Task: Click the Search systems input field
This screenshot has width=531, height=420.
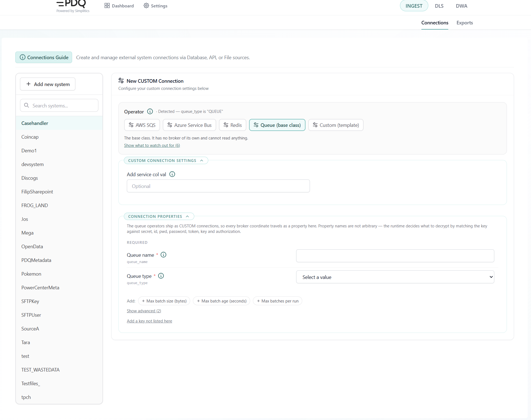Action: [x=59, y=105]
